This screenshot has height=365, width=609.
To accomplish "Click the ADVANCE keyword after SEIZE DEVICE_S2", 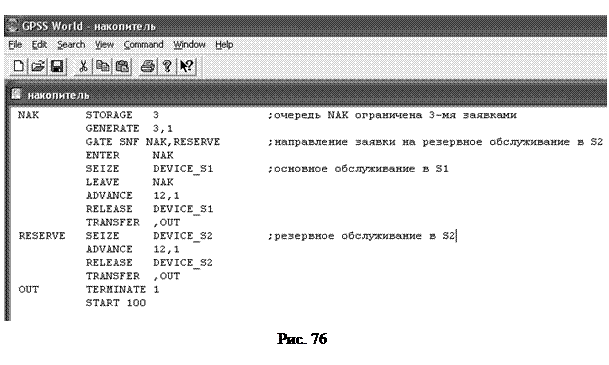I will (109, 249).
